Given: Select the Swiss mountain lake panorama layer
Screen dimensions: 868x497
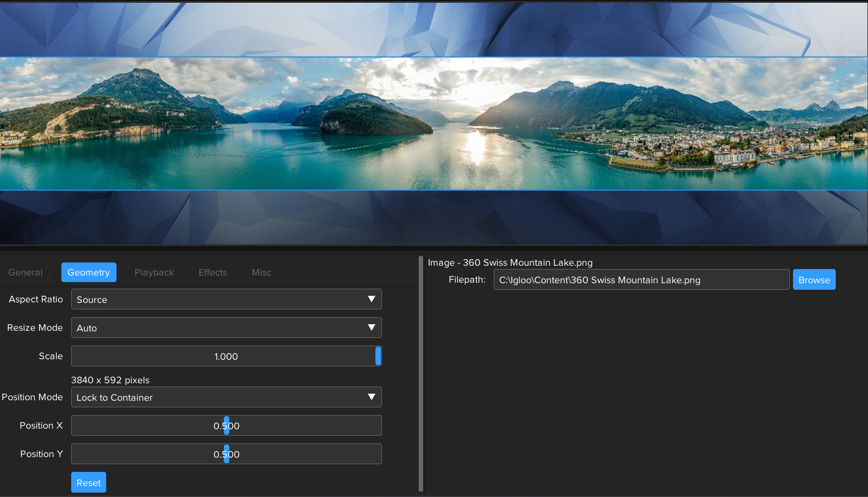Looking at the screenshot, I should [433, 124].
